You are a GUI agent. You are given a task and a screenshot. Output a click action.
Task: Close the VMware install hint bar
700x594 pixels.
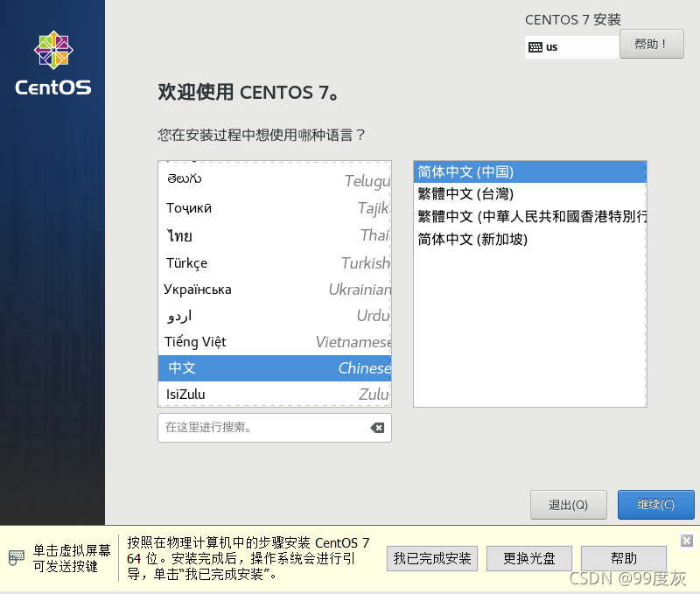(x=687, y=541)
